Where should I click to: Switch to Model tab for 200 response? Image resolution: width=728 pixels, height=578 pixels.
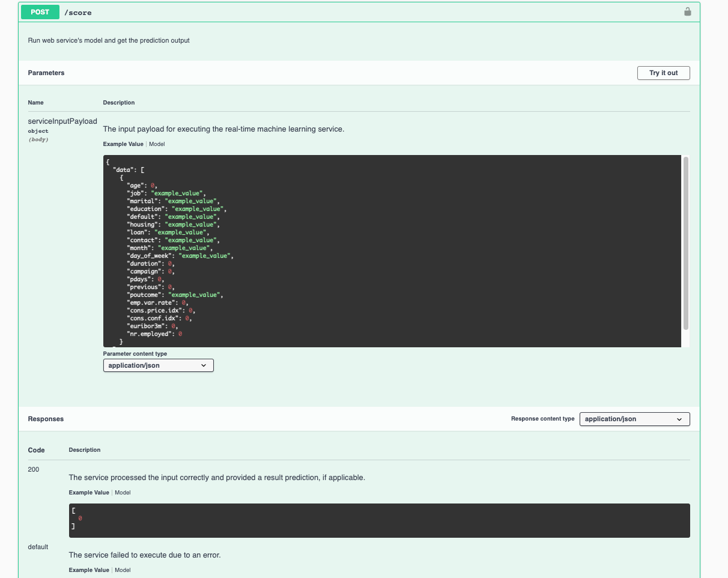(123, 493)
